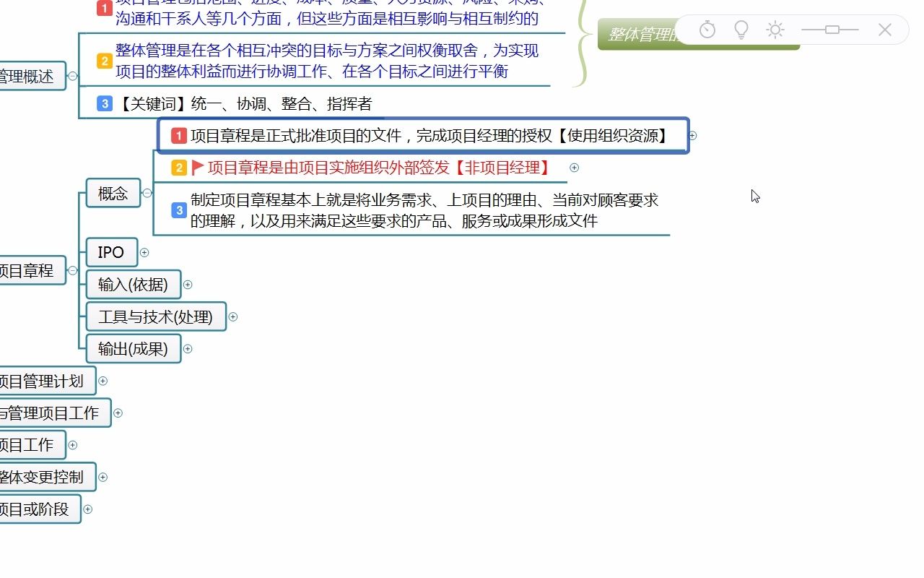Collapse the 管理概述 branch
Viewport: 924px width, 578px height.
tap(71, 75)
